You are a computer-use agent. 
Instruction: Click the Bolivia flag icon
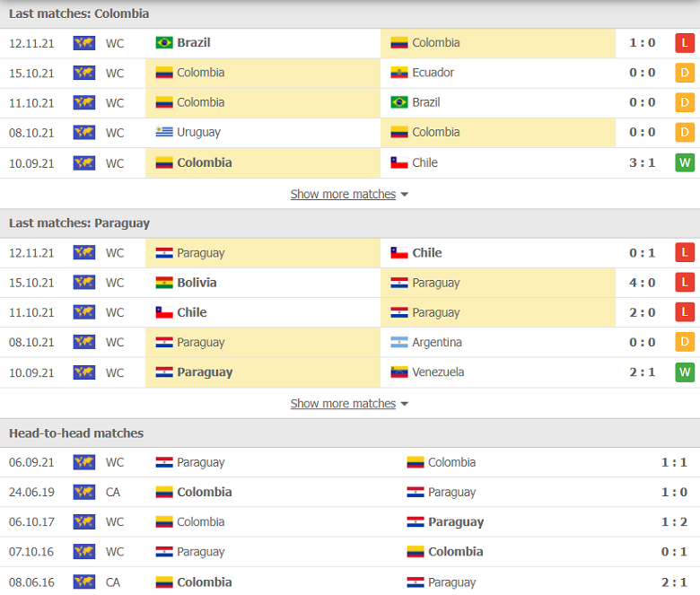[x=164, y=283]
